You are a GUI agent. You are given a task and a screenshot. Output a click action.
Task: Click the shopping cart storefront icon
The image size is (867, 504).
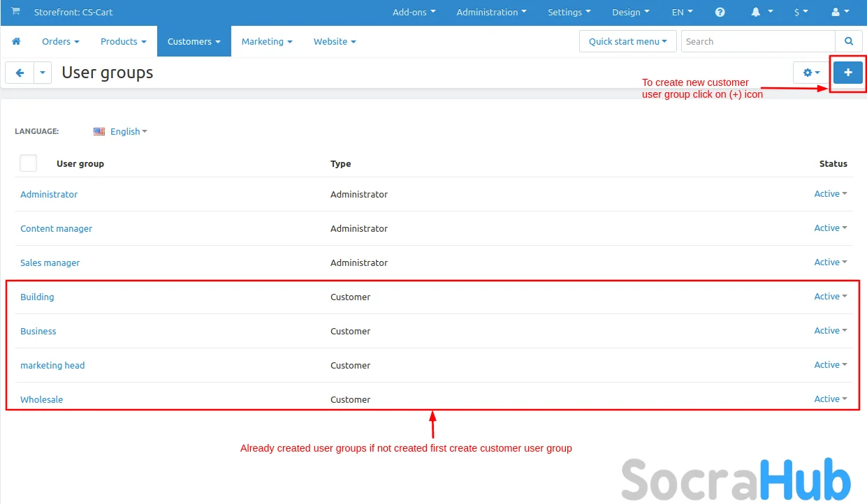point(15,12)
